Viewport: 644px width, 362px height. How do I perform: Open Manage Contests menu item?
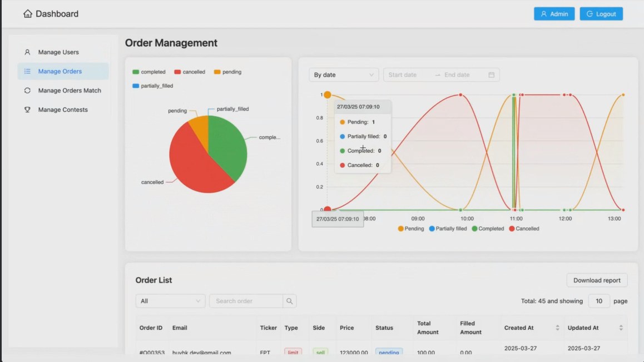point(63,110)
